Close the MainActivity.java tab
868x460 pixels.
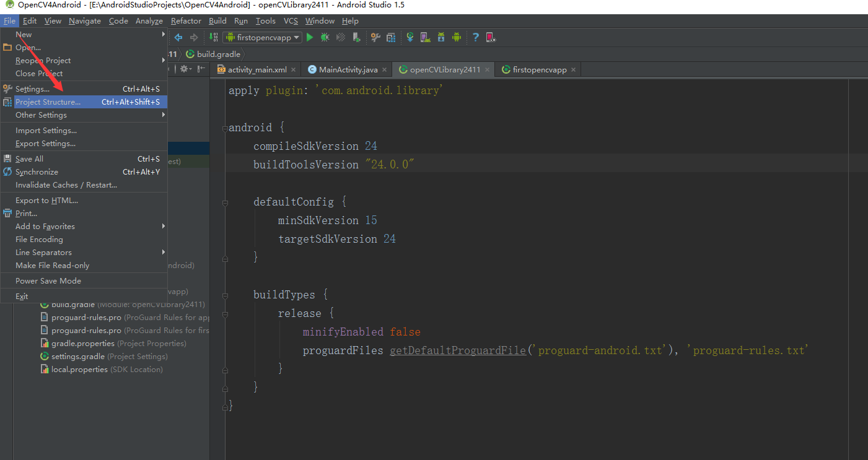[384, 70]
